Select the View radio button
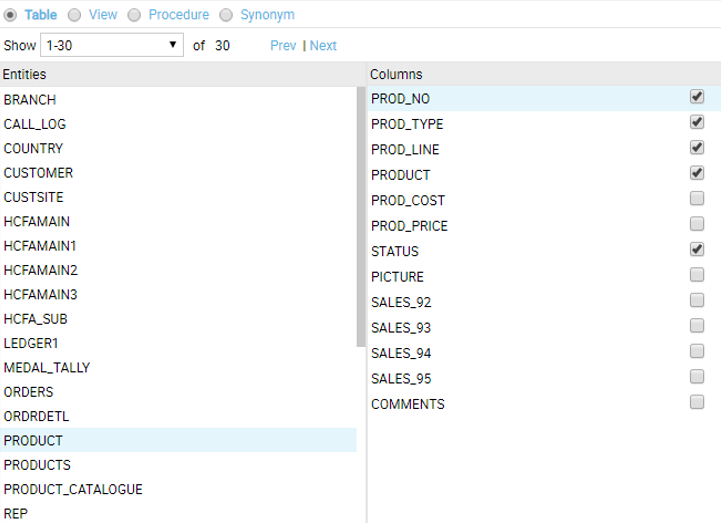 pyautogui.click(x=74, y=15)
